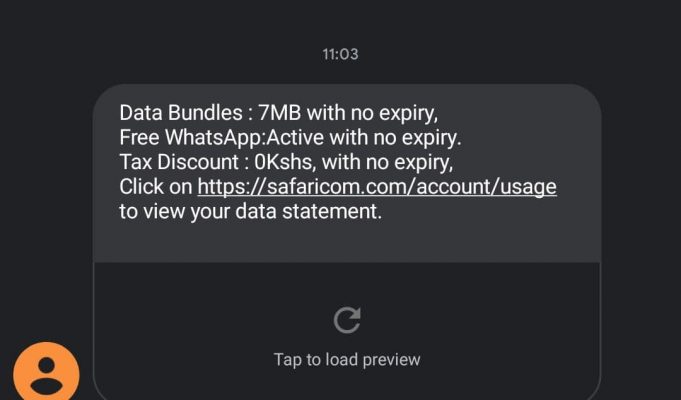Click the 'Tax Discount' label text
The height and width of the screenshot is (400, 681).
(x=179, y=162)
